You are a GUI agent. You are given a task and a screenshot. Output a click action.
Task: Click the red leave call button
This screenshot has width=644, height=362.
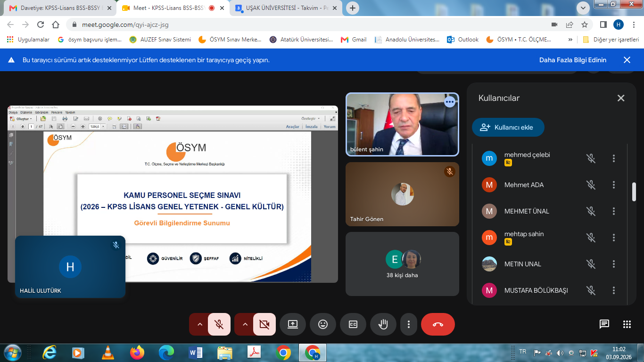click(438, 324)
